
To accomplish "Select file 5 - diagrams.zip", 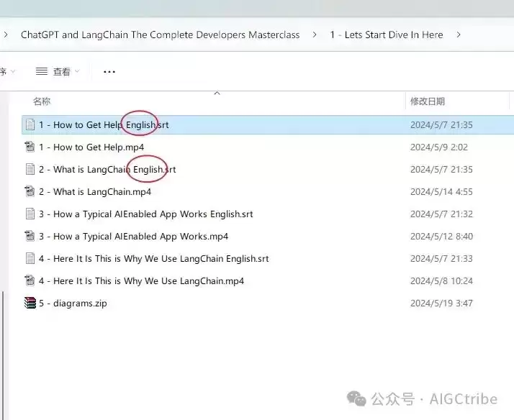I will click(73, 303).
